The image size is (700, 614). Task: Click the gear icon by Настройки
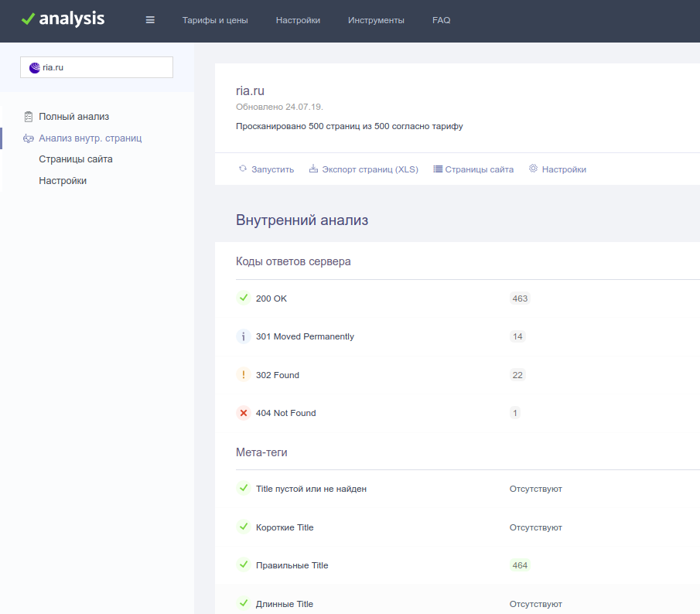point(533,169)
